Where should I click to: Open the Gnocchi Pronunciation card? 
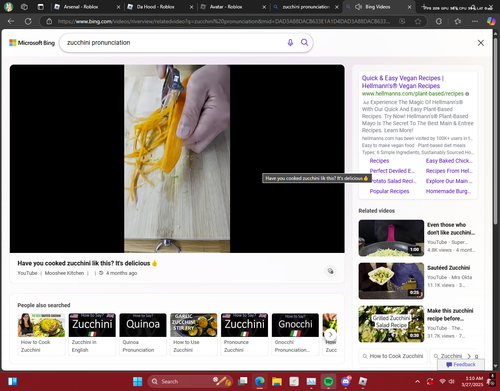tap(295, 334)
